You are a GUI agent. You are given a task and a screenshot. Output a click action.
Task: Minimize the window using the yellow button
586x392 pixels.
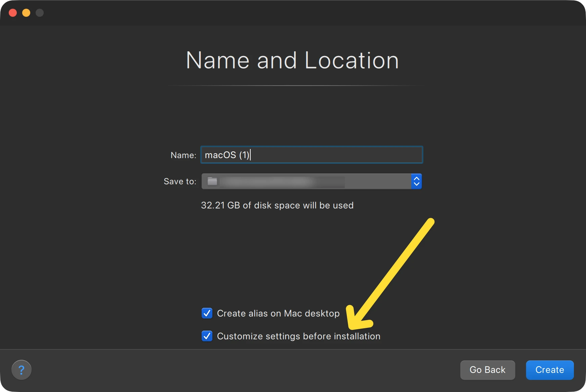coord(26,13)
